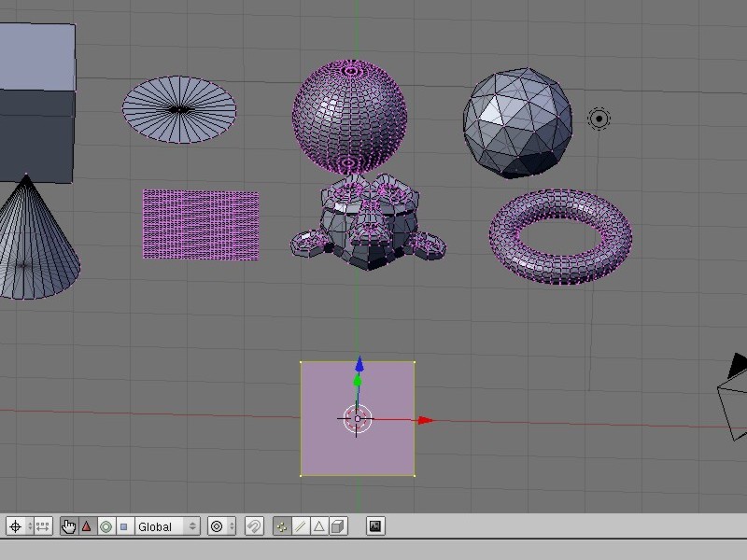This screenshot has height=560, width=747.
Task: Toggle the snap magnet button
Action: pyautogui.click(x=254, y=526)
